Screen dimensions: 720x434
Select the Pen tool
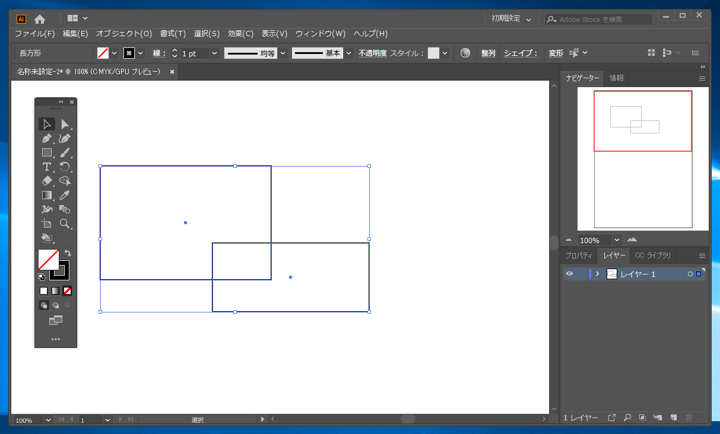pos(47,139)
